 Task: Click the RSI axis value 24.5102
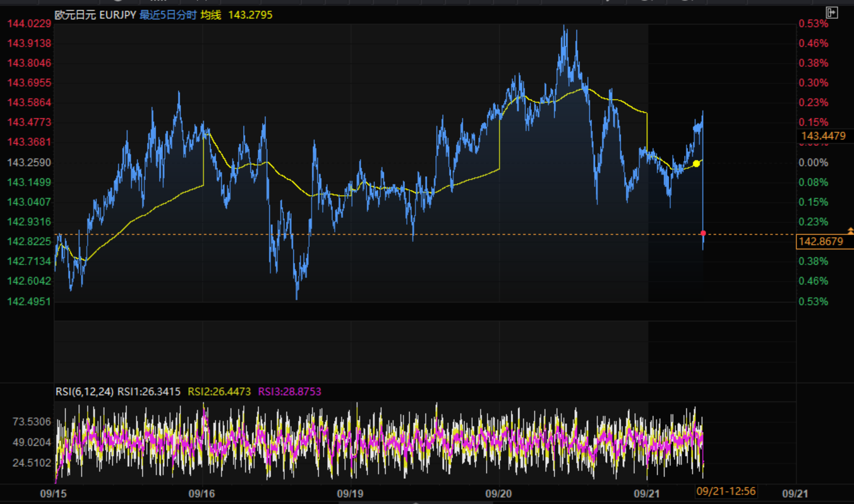[x=32, y=463]
